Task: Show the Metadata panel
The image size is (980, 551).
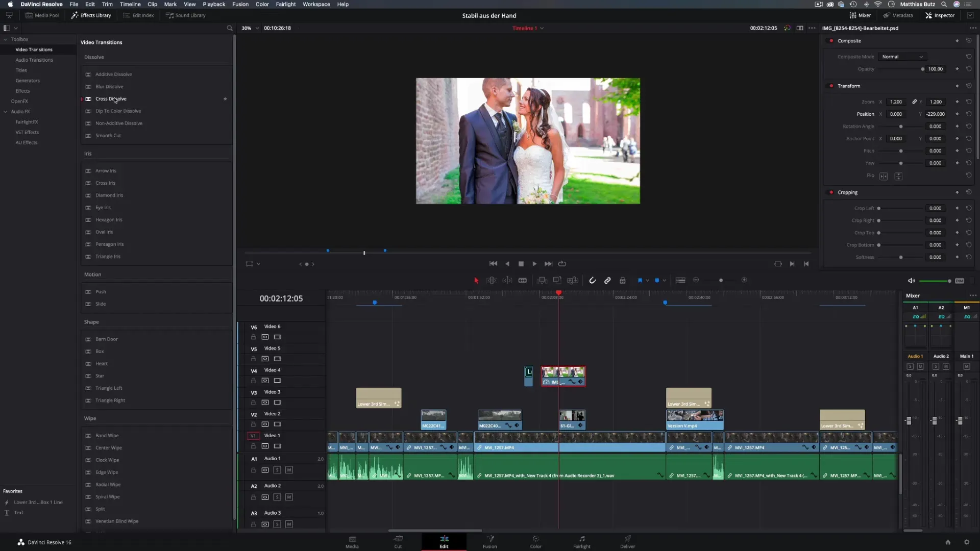Action: 898,15
